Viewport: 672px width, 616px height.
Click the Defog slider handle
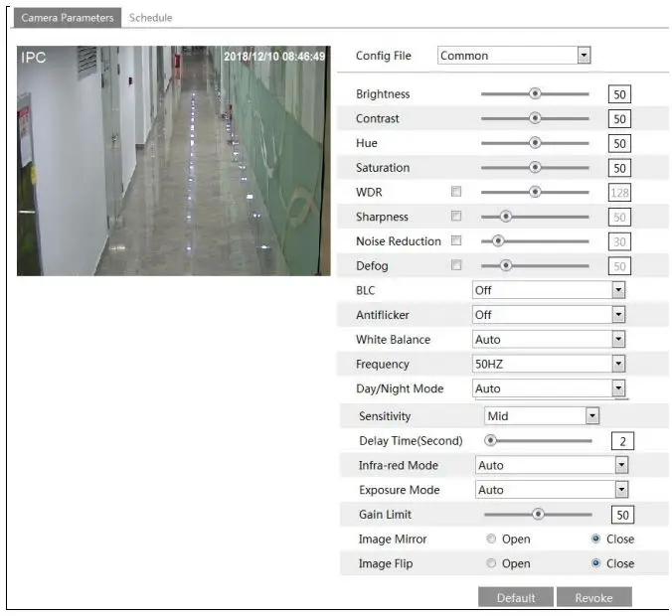(x=506, y=265)
